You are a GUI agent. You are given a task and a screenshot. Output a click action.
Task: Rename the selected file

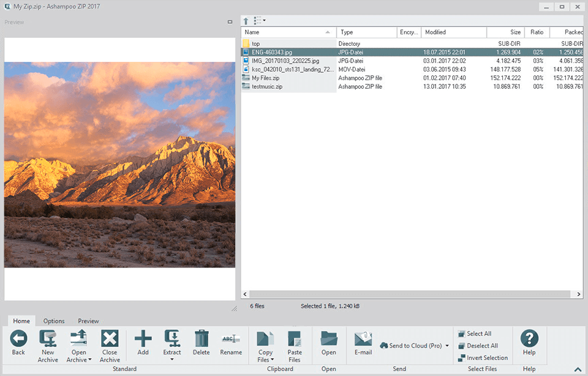231,343
